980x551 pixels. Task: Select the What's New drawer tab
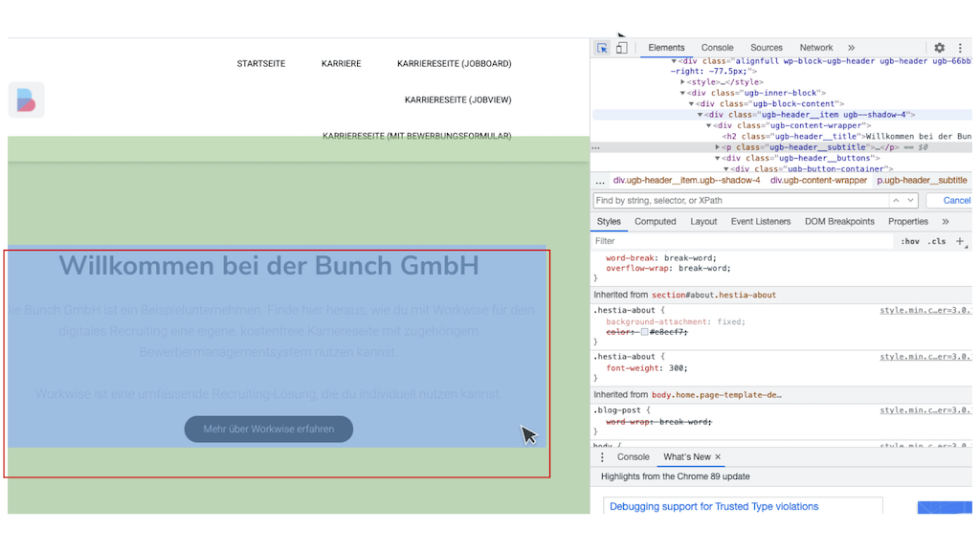(x=687, y=457)
